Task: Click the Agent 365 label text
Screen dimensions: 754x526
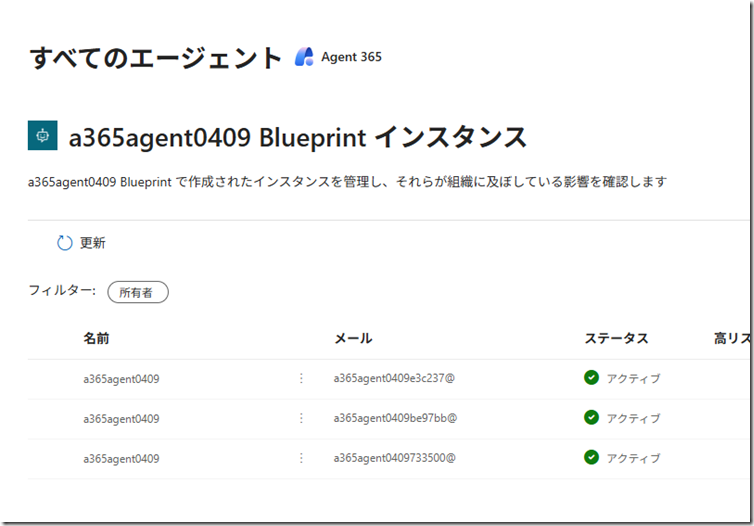Action: coord(351,57)
